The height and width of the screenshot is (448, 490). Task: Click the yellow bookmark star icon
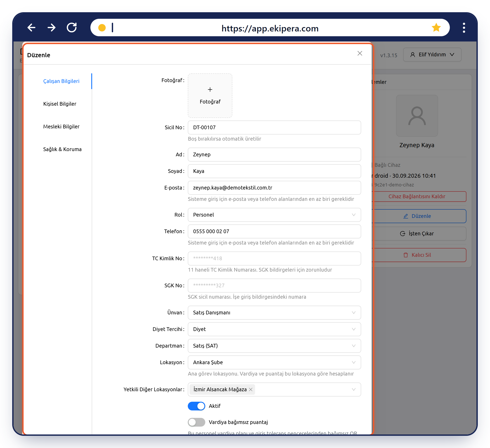coord(436,28)
